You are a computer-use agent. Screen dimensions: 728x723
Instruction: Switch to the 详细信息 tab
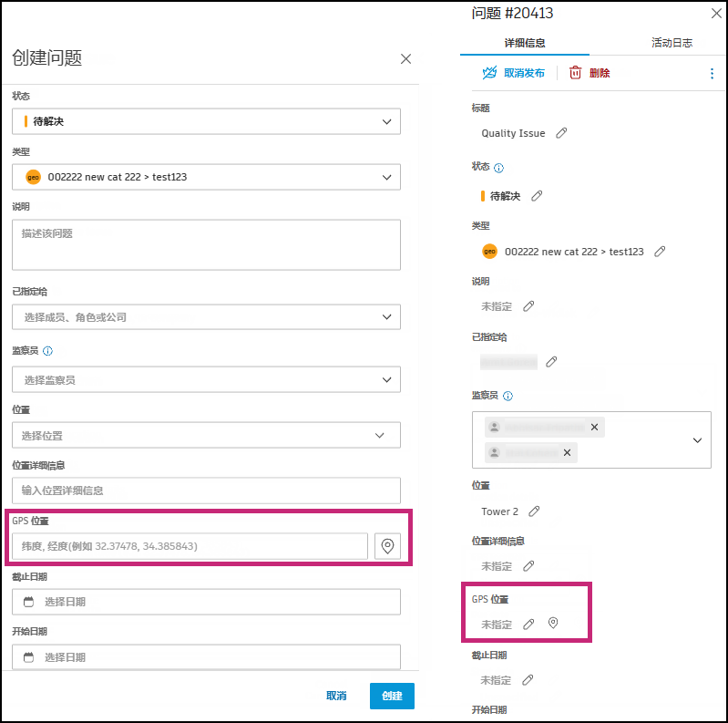click(x=525, y=43)
